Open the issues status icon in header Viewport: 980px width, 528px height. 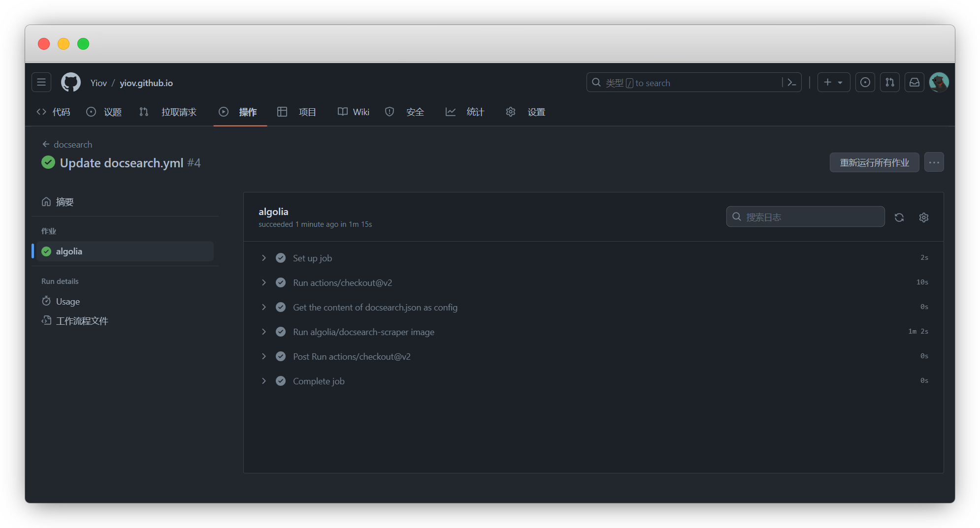(865, 82)
